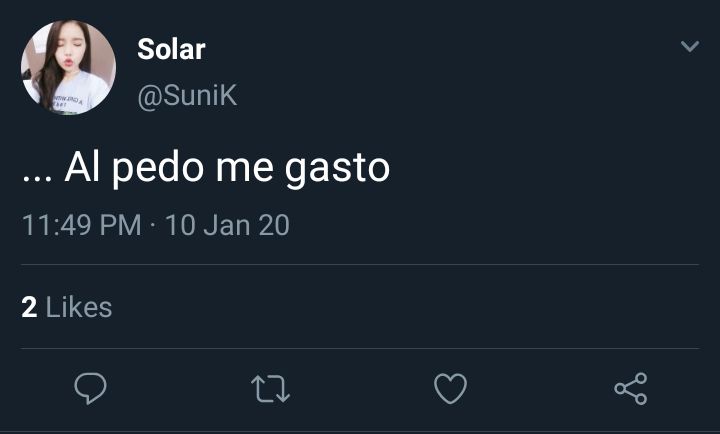720x434 pixels.
Task: Reply to the tweet using the speech bubble icon
Action: pos(90,389)
